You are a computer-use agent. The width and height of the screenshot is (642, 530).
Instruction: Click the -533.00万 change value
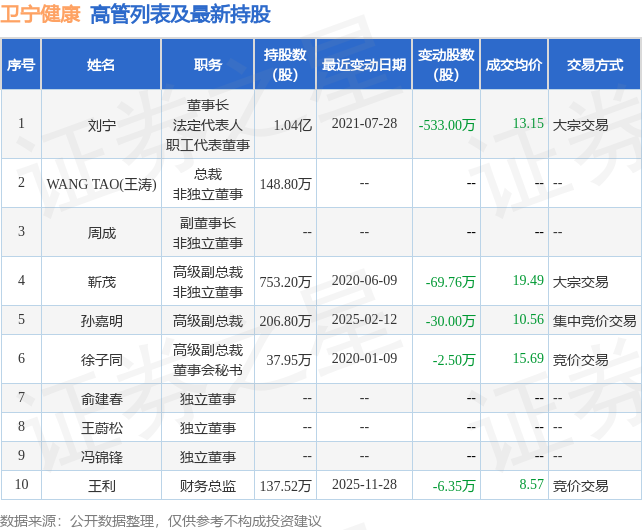tap(447, 125)
